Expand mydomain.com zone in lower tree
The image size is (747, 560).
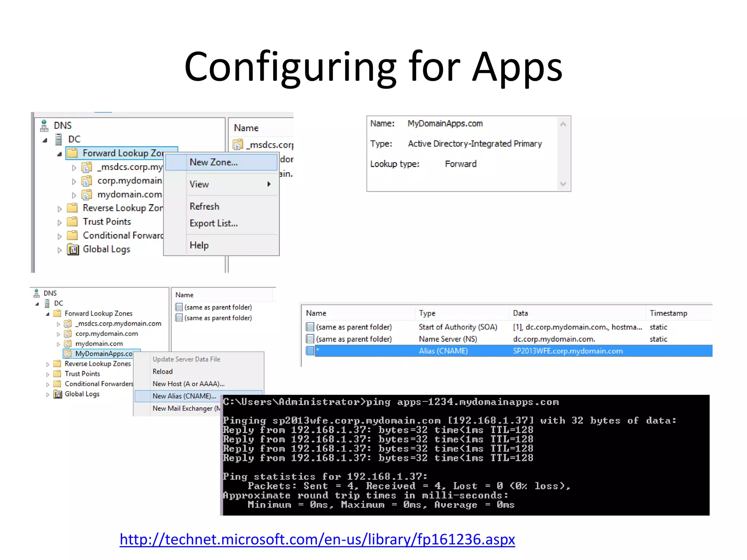(58, 344)
